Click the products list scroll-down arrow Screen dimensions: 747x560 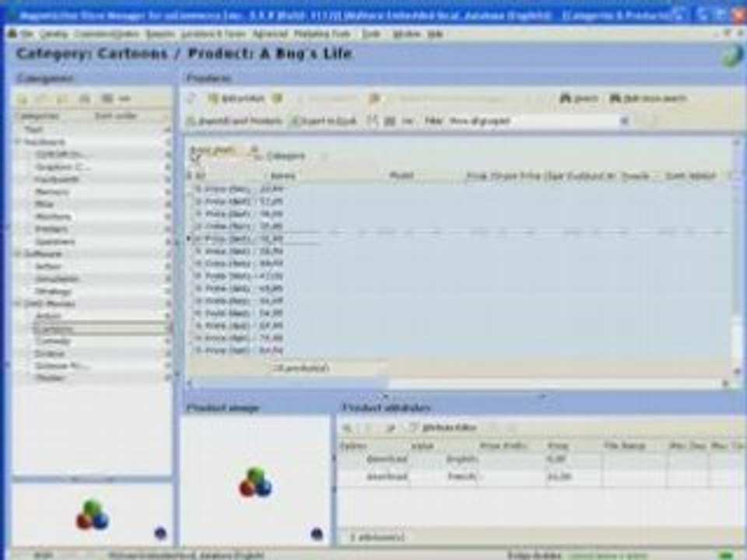(738, 370)
